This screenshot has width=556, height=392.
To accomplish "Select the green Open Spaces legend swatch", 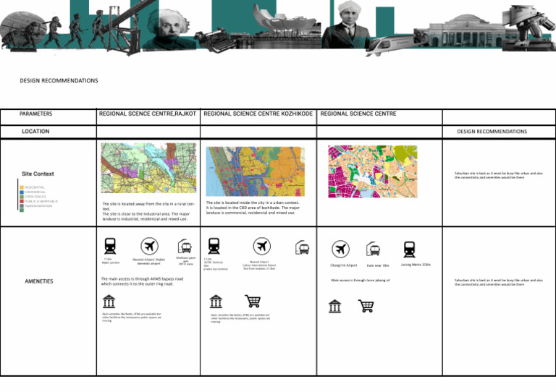I will click(22, 197).
